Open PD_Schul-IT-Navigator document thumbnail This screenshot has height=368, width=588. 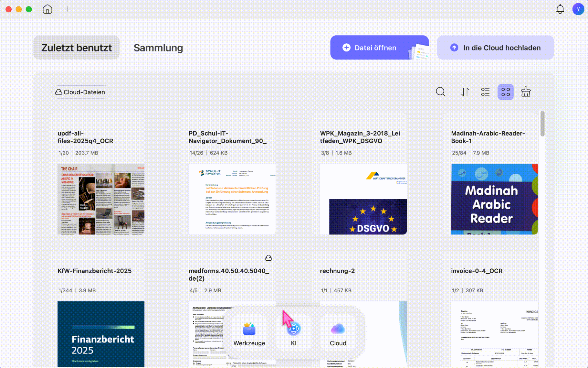pos(232,199)
